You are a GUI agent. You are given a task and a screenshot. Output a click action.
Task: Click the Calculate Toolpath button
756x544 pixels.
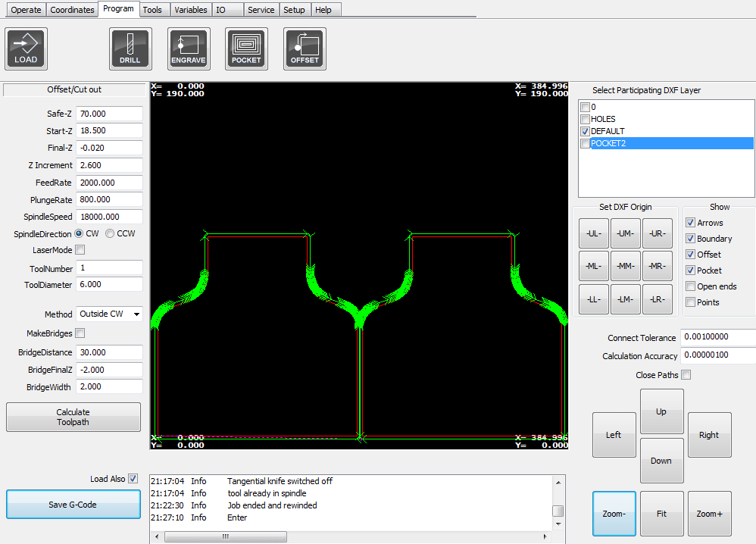click(x=73, y=416)
